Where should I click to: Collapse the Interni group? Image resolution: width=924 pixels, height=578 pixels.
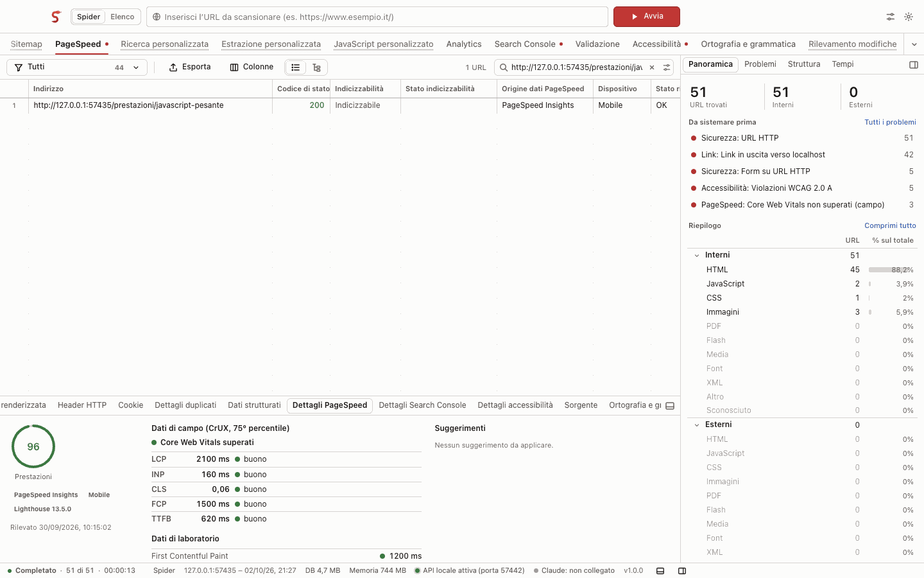[x=697, y=256]
